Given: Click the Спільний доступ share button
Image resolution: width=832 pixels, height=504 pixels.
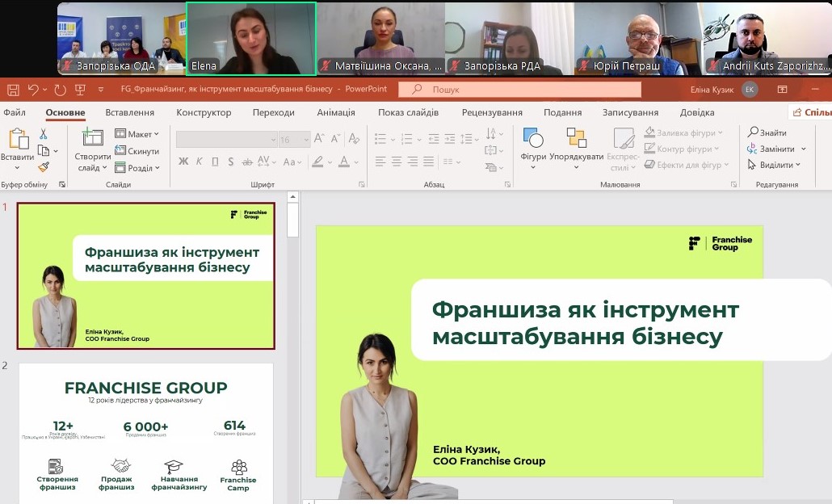Looking at the screenshot, I should (x=811, y=112).
